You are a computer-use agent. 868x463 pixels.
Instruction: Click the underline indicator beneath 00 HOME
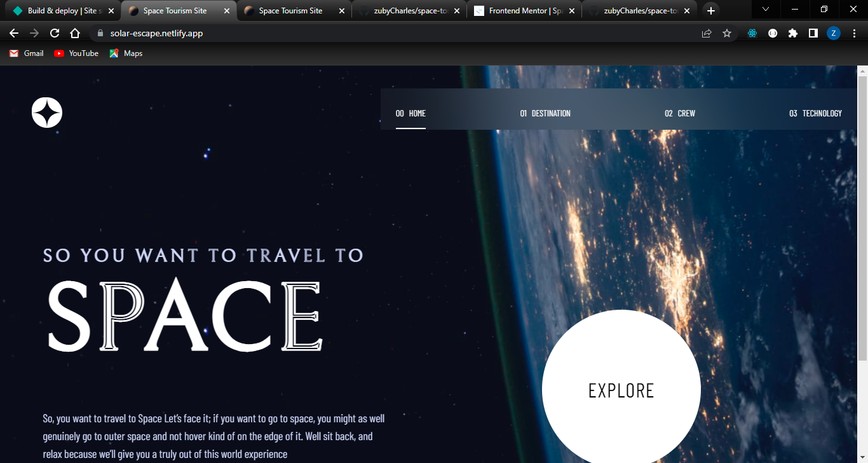tap(410, 128)
